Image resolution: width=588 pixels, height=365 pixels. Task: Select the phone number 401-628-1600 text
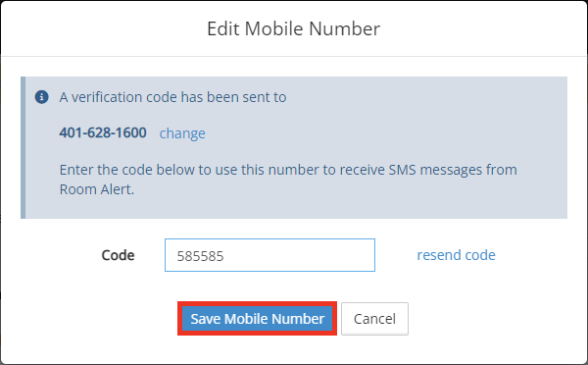click(x=103, y=132)
